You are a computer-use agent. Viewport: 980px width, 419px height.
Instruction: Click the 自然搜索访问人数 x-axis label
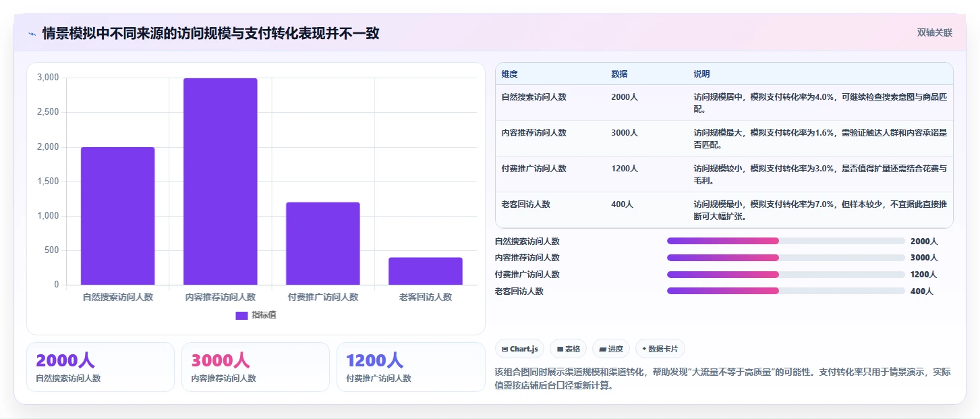point(118,297)
